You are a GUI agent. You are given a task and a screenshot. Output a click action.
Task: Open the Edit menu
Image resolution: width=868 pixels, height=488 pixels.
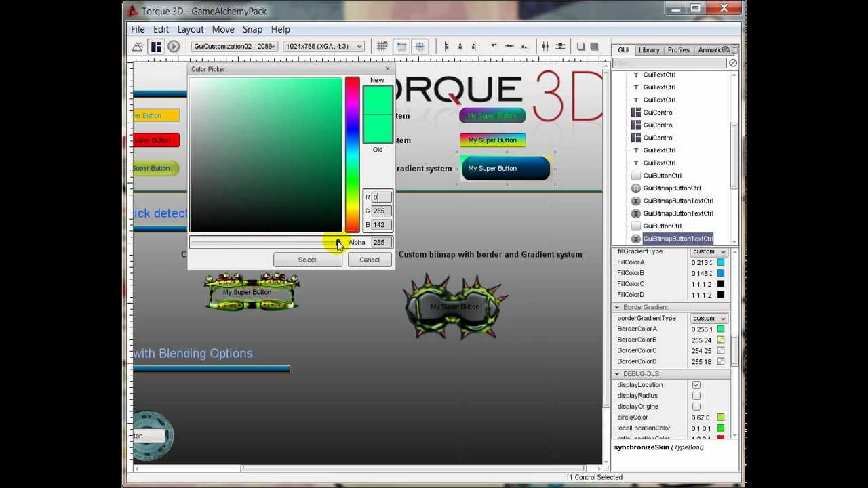pos(161,29)
